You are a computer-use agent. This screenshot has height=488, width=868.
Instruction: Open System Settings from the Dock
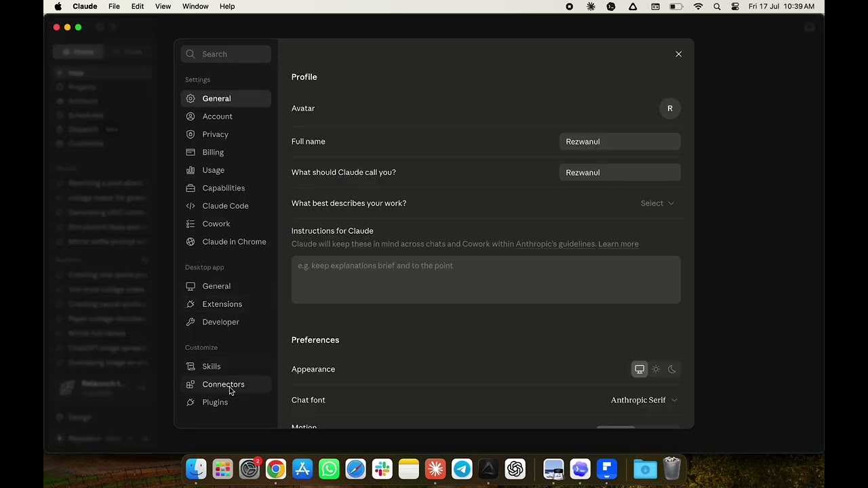pos(250,468)
